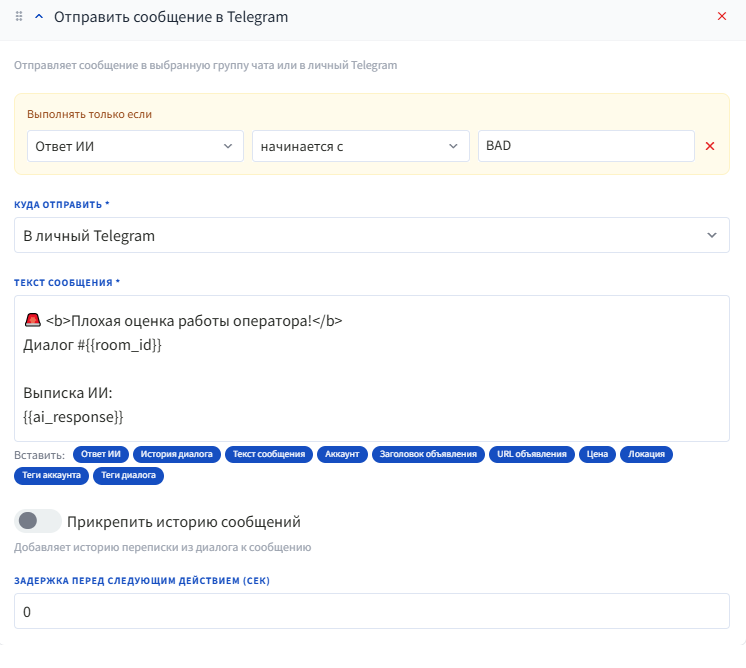
Task: Click the condition value field containing BAD
Action: pos(586,146)
